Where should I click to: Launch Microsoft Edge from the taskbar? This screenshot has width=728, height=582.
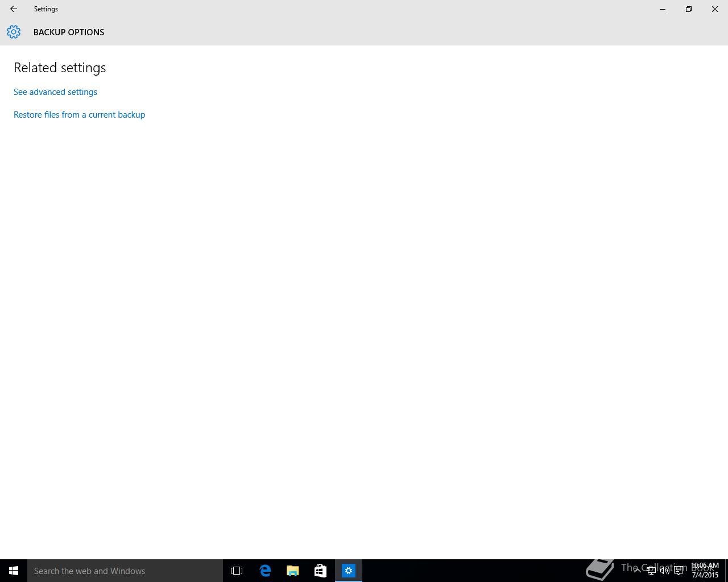coord(265,571)
